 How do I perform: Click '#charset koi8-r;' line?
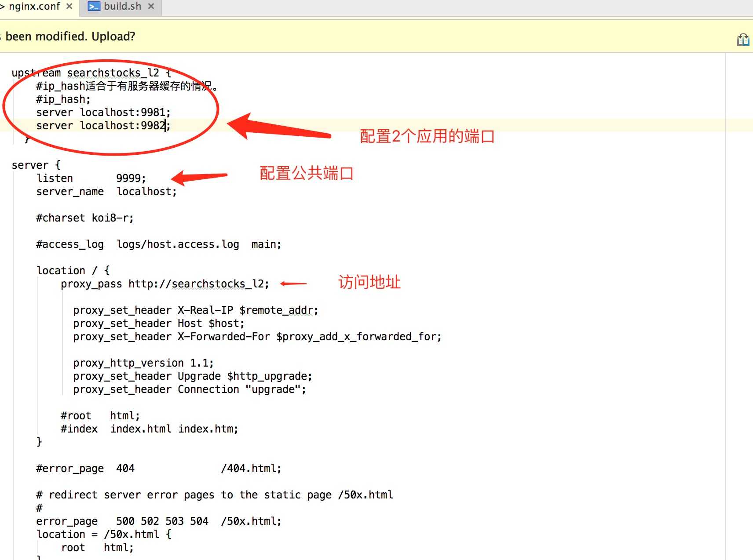pyautogui.click(x=85, y=218)
